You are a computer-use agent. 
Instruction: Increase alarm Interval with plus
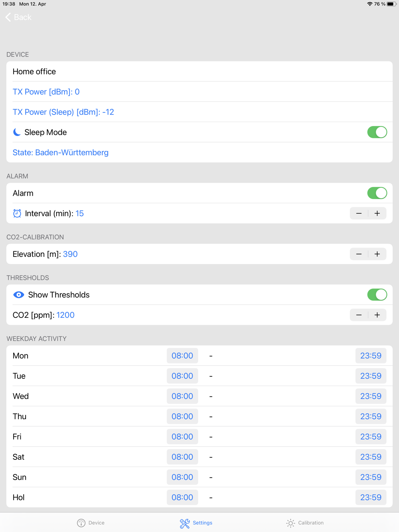tap(377, 213)
